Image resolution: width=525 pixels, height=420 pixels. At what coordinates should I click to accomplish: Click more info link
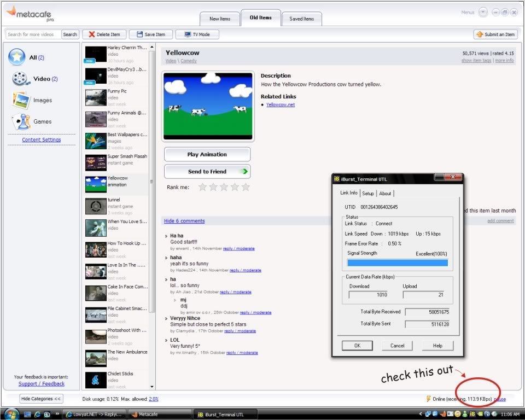[x=504, y=61]
